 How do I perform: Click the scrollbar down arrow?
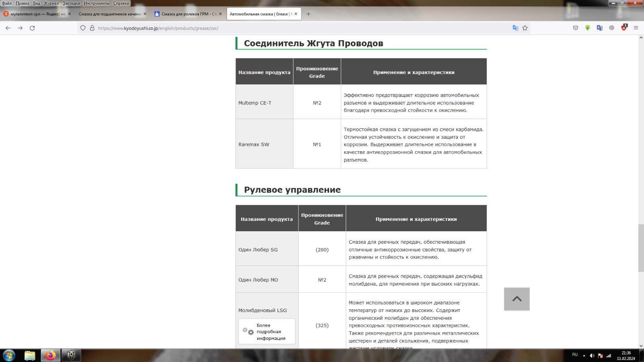pos(641,346)
